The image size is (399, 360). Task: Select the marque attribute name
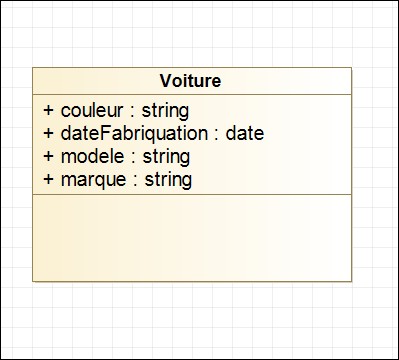pos(94,180)
